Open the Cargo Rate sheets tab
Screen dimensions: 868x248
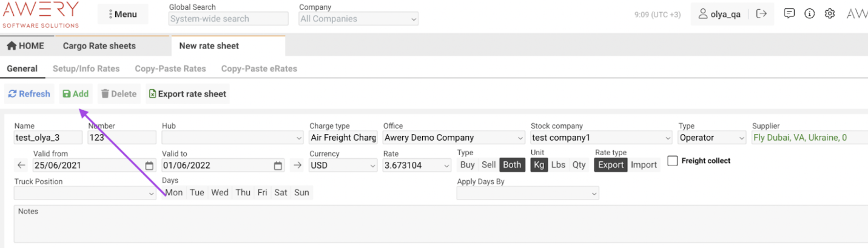click(x=99, y=46)
